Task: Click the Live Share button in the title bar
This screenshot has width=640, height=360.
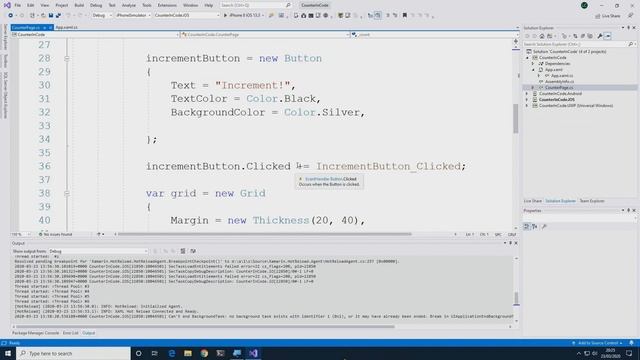Action: pos(608,16)
